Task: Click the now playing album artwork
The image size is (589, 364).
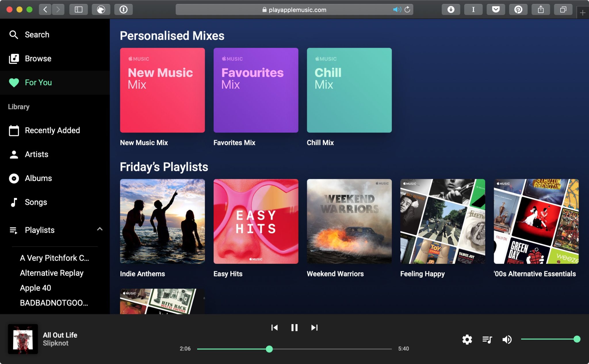Action: click(23, 339)
